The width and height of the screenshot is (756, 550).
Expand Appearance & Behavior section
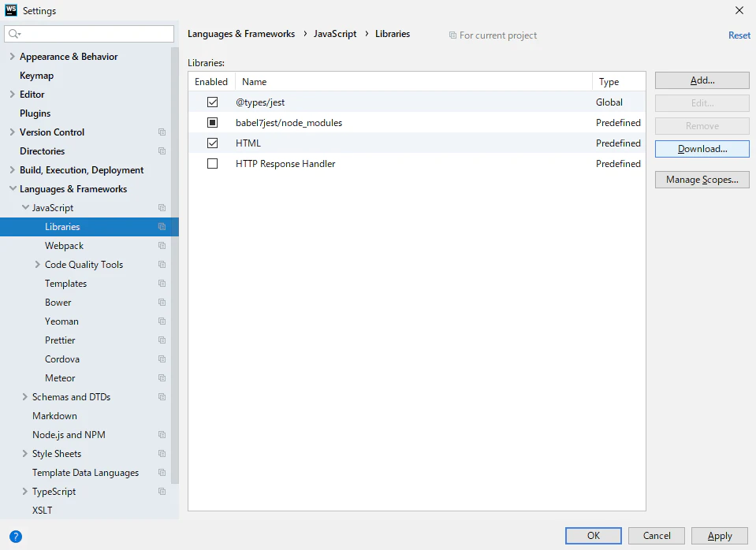click(x=13, y=57)
